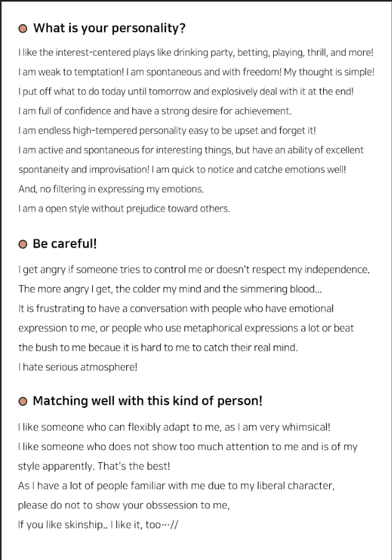
Task: Click 'And, no filtering in expressing my emotions.'
Action: 111,189
